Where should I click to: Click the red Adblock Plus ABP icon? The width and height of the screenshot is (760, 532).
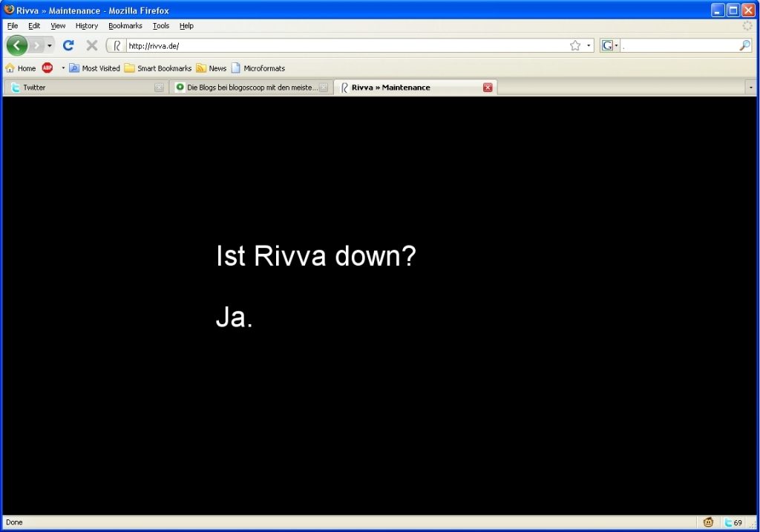47,68
